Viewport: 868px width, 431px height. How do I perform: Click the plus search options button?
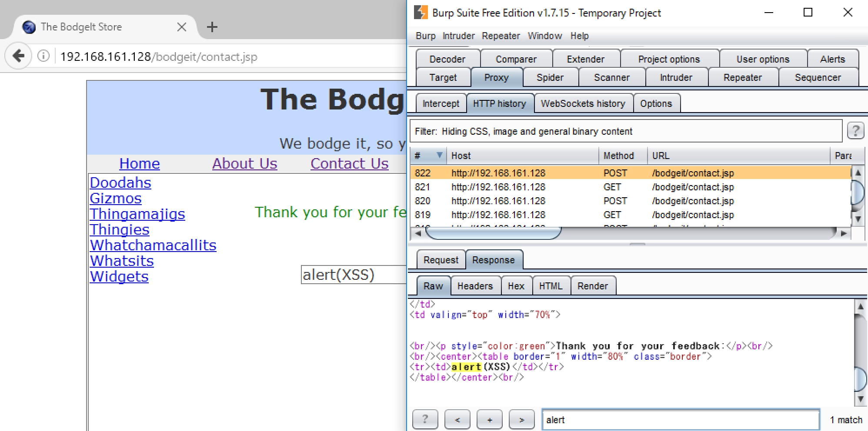click(x=489, y=419)
